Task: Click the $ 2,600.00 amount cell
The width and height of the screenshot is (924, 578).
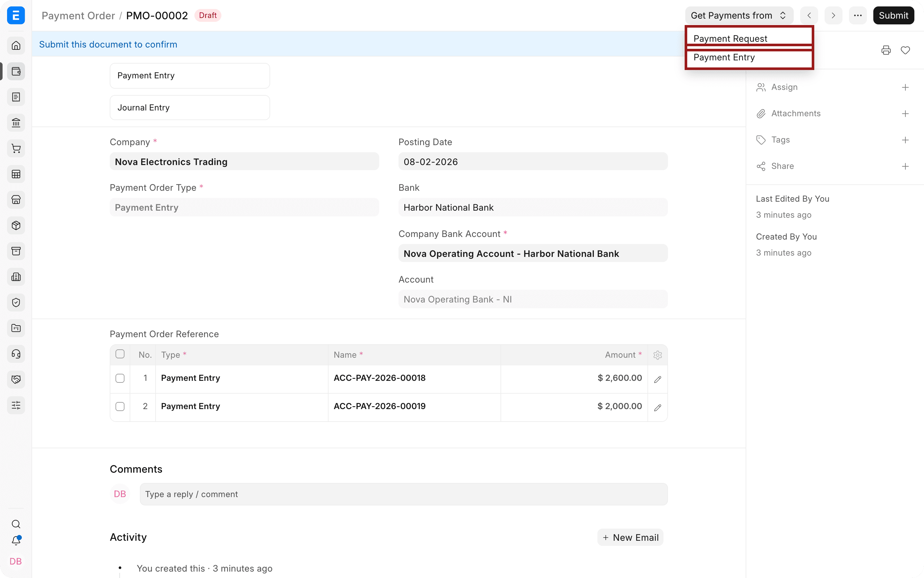Action: tap(574, 379)
